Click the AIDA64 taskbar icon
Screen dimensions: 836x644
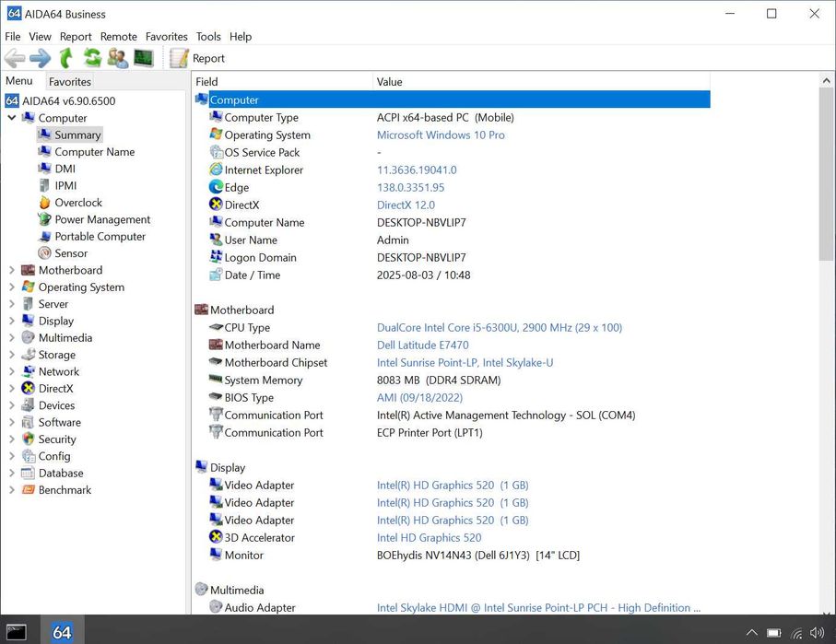point(62,632)
